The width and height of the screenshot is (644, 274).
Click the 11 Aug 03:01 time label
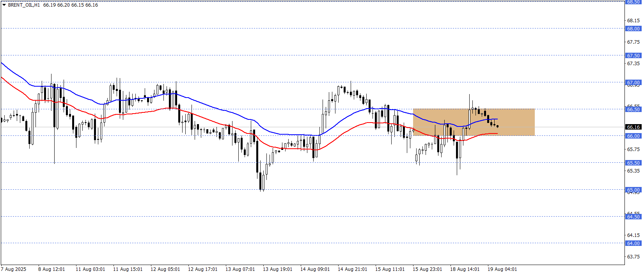click(x=90, y=269)
